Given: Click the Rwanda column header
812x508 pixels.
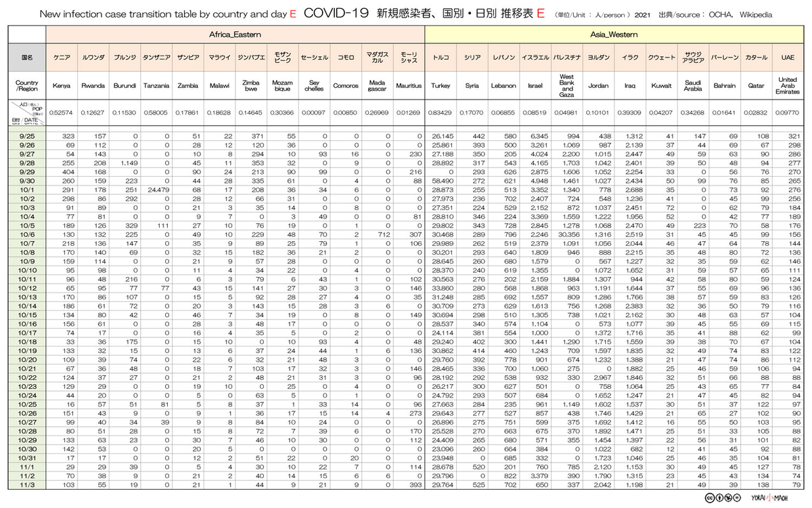Looking at the screenshot, I should point(93,86).
